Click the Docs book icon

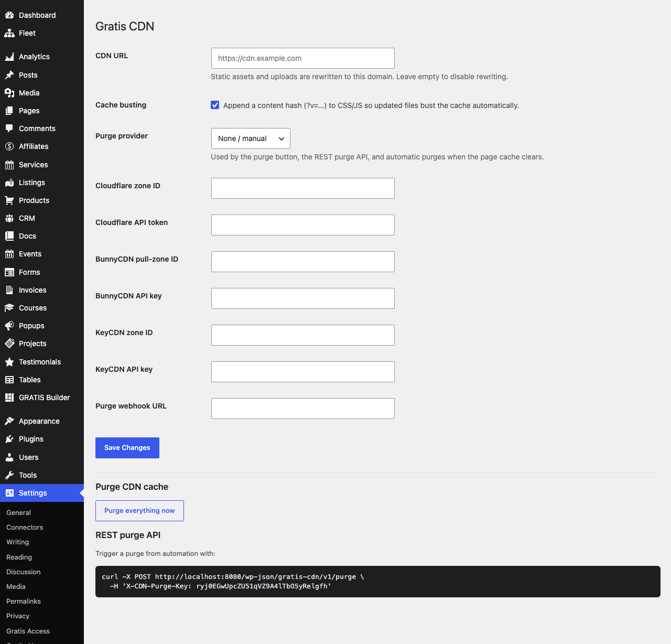click(9, 236)
